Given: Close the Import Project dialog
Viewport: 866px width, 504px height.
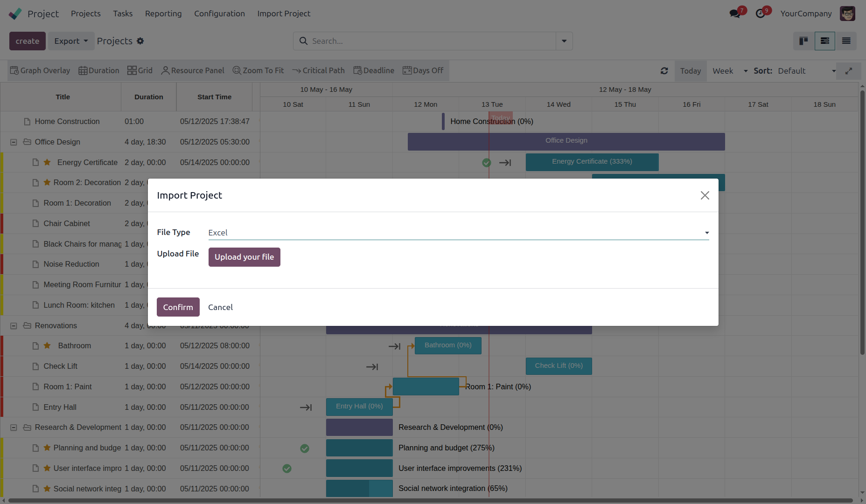Looking at the screenshot, I should tap(705, 195).
